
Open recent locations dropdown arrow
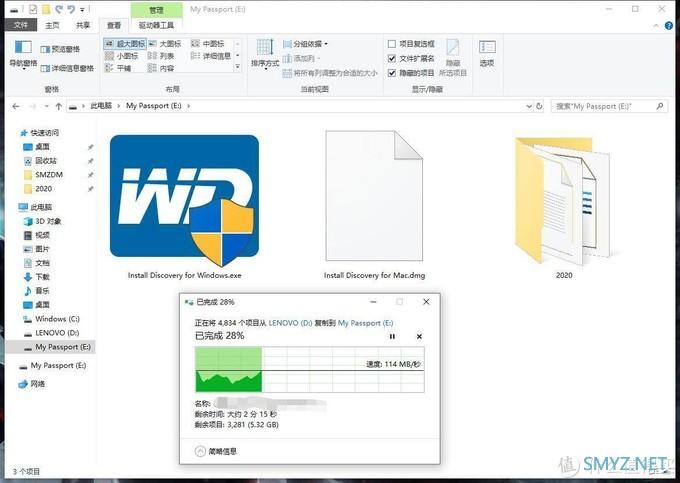[x=46, y=106]
